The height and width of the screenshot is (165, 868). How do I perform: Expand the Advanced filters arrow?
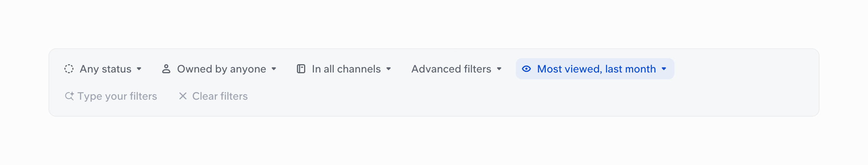[x=499, y=69]
